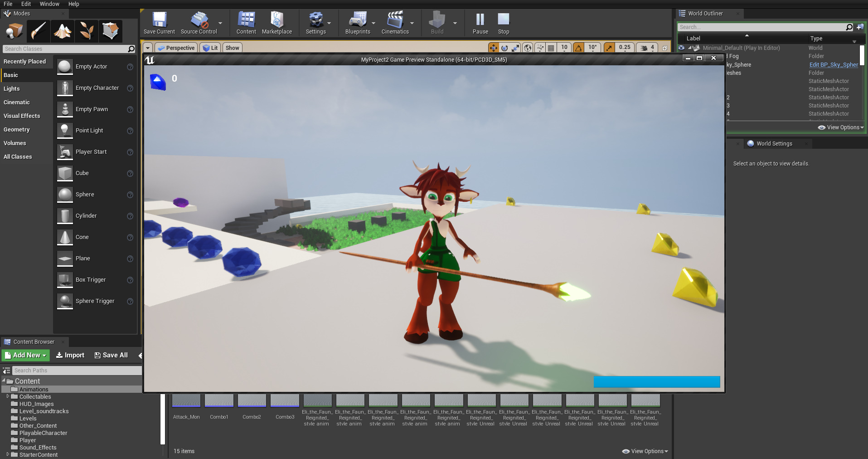The width and height of the screenshot is (868, 459).
Task: Click the Blueprints toolbar icon
Action: tap(358, 20)
